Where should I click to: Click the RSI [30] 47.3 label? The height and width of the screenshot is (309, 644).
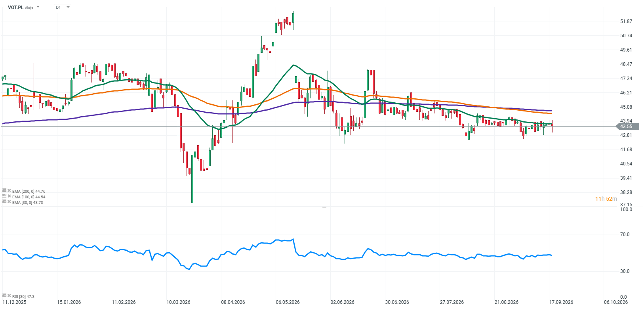[x=23, y=296]
